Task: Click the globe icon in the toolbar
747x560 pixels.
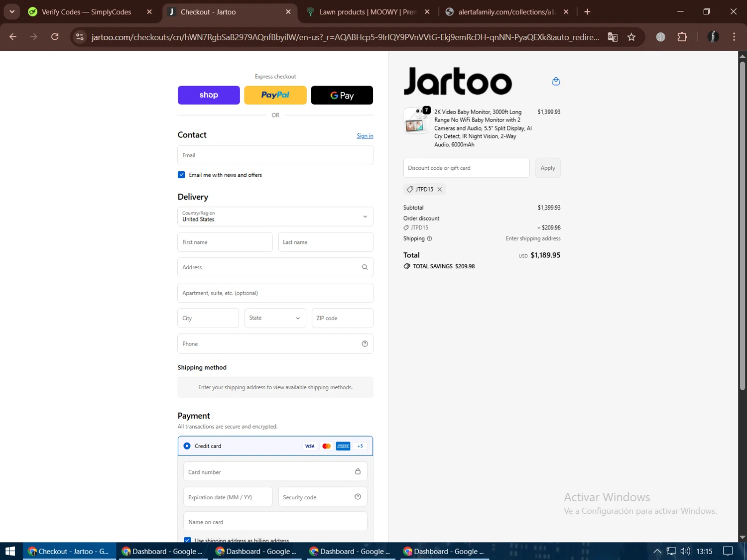Action: pyautogui.click(x=661, y=37)
